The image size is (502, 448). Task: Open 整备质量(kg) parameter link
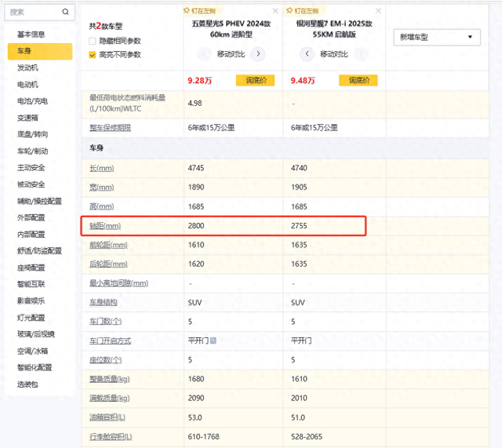pos(110,379)
